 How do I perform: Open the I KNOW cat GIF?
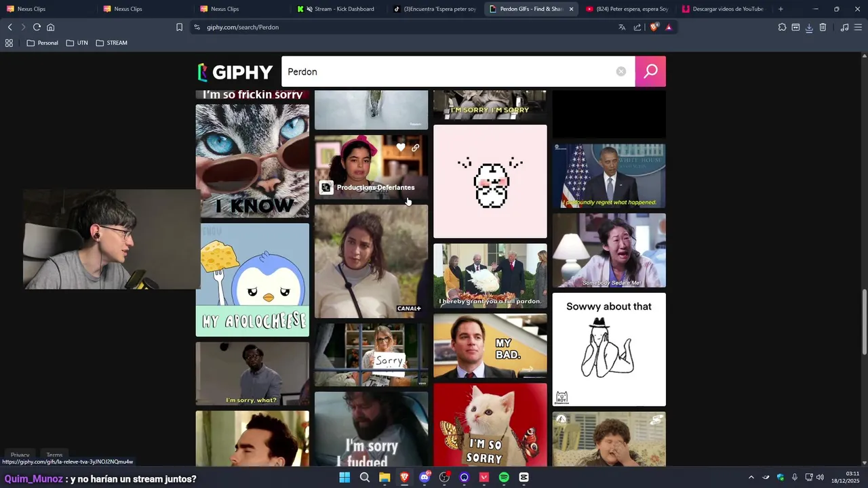[252, 161]
